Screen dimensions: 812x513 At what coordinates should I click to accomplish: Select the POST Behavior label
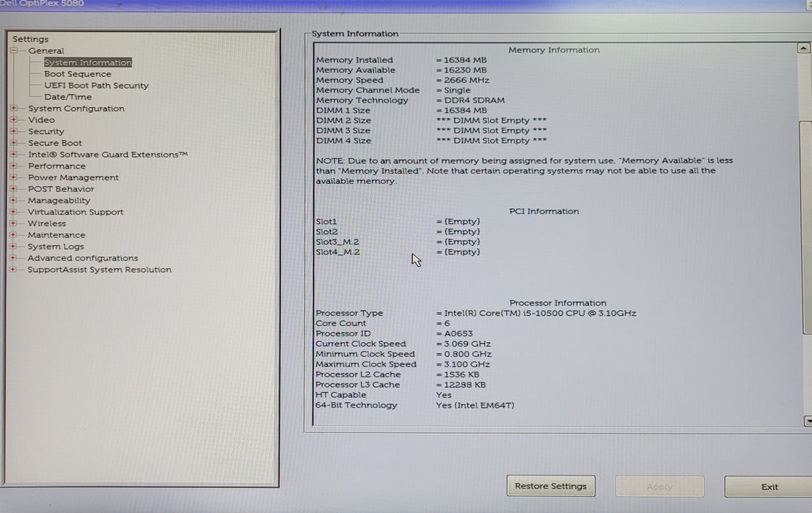pyautogui.click(x=61, y=189)
